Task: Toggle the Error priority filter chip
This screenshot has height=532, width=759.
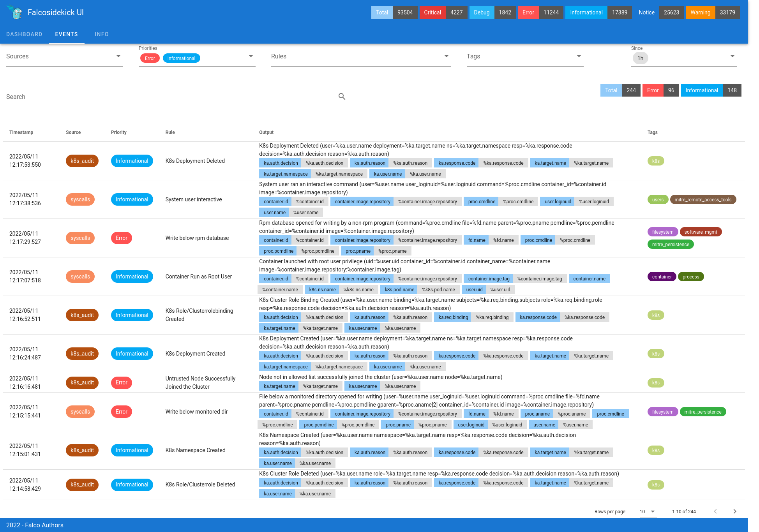Action: click(150, 58)
